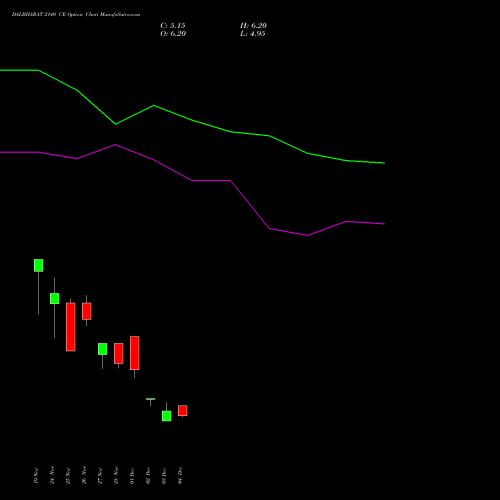The height and width of the screenshot is (500, 500).
Task: Select the 27 Nov date label
Action: tap(100, 475)
